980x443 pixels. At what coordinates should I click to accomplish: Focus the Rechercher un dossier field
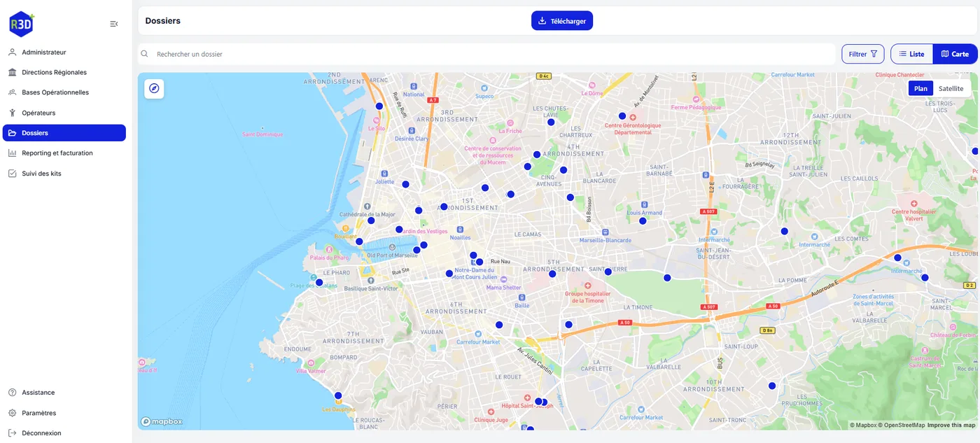click(486, 54)
